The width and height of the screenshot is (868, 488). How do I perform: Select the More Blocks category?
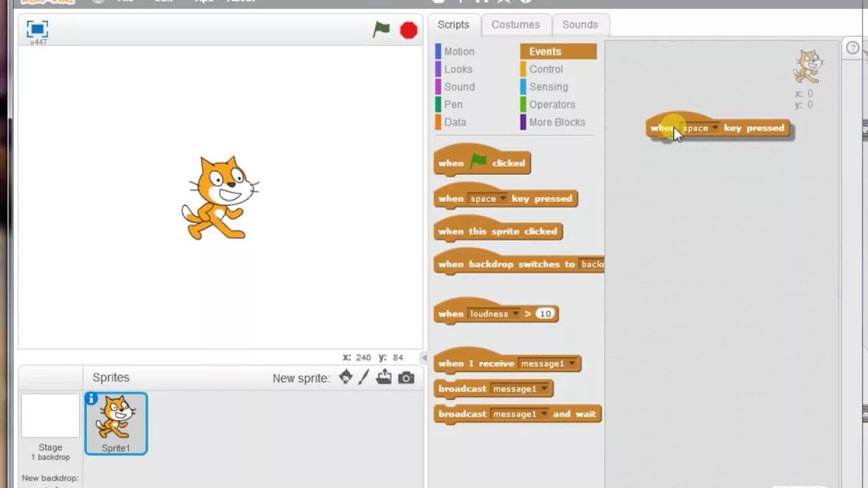[x=557, y=122]
